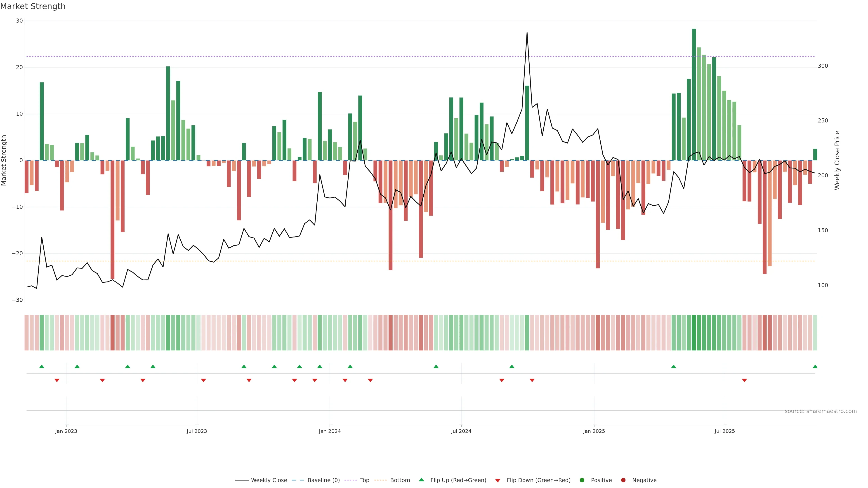Click the first green flip-up triangle marker
Viewport: 868px width, 488px height.
42,366
